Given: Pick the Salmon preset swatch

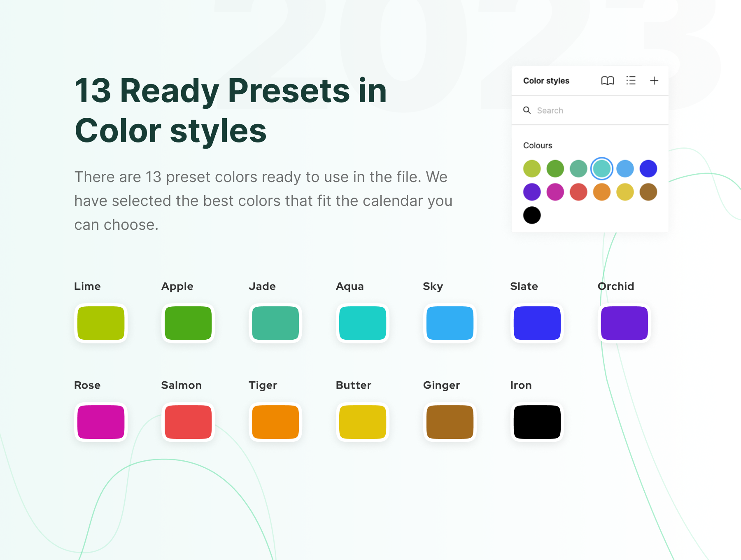Looking at the screenshot, I should [x=188, y=422].
